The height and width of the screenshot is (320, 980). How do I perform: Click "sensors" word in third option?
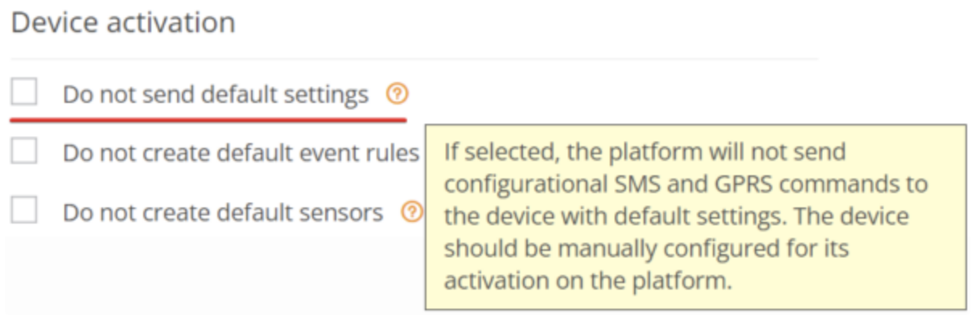[338, 213]
